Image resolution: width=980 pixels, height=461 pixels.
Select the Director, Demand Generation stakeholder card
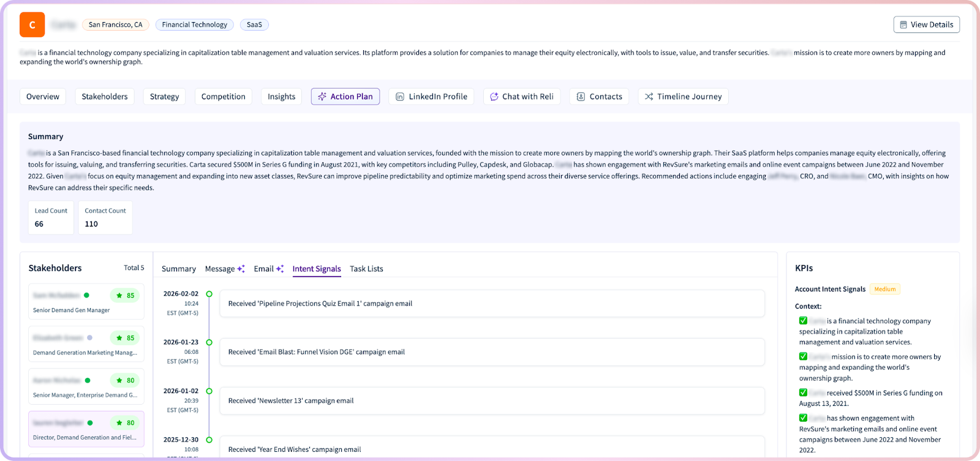(86, 429)
